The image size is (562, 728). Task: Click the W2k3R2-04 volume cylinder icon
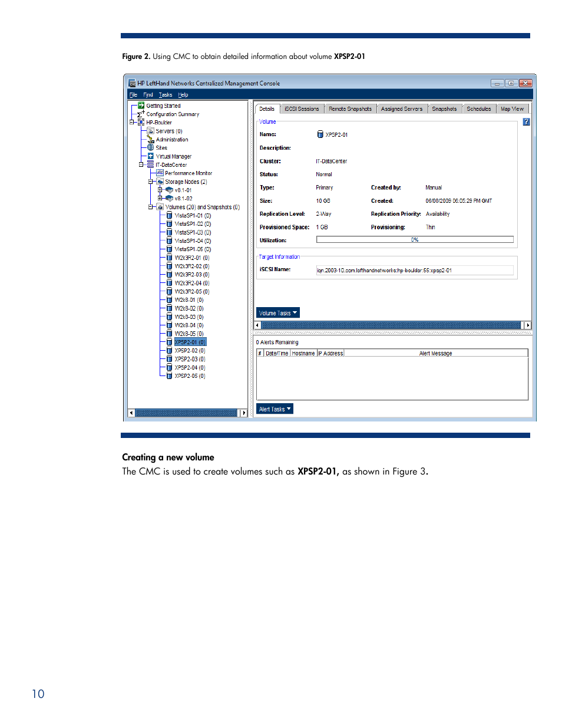pos(170,283)
